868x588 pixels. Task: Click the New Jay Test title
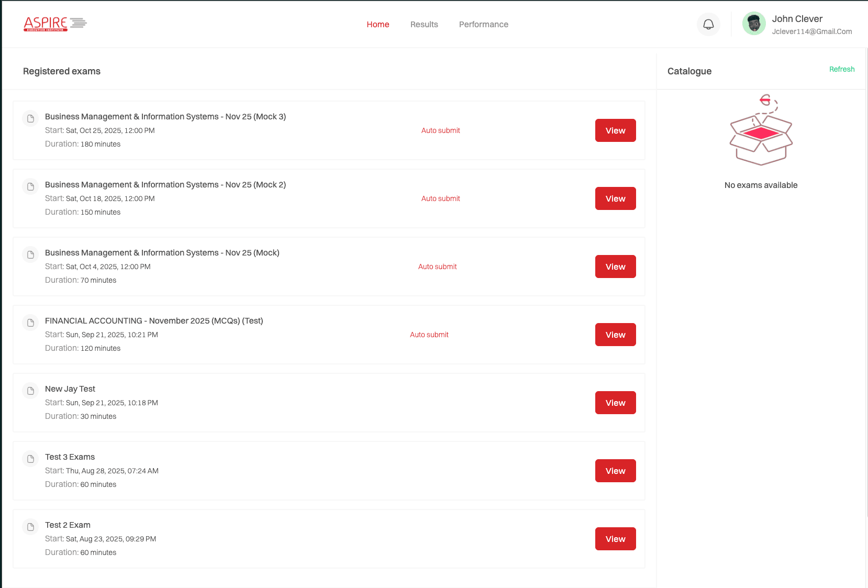[x=70, y=389]
